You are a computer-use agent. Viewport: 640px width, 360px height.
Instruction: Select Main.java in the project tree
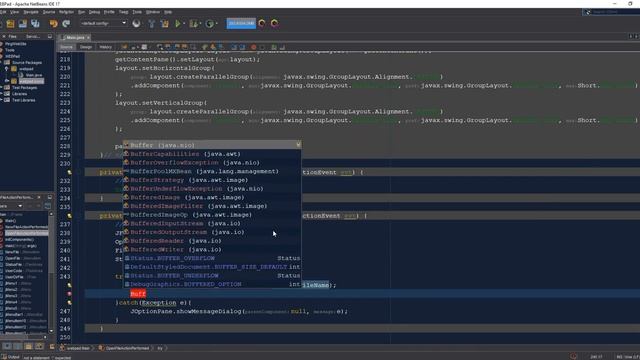pyautogui.click(x=33, y=75)
